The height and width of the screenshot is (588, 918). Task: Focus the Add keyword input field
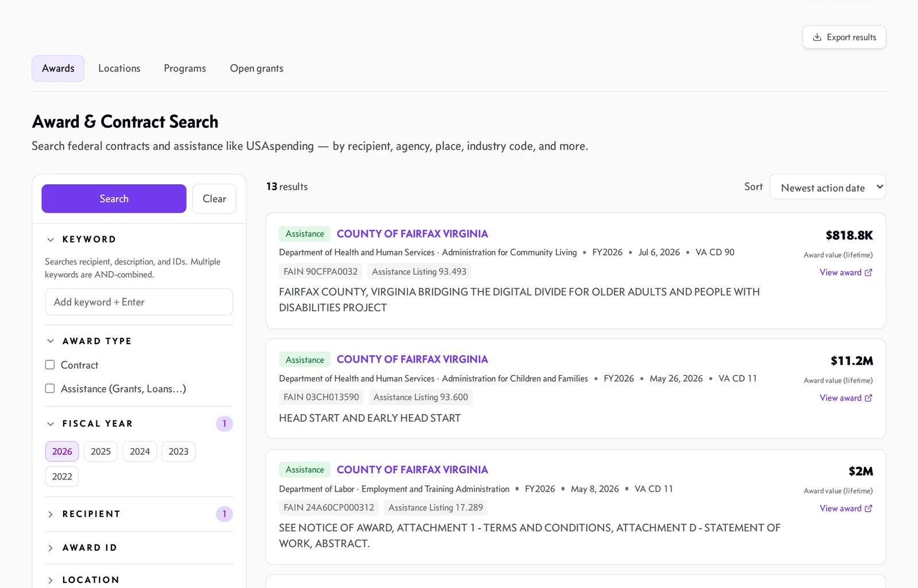pyautogui.click(x=139, y=302)
